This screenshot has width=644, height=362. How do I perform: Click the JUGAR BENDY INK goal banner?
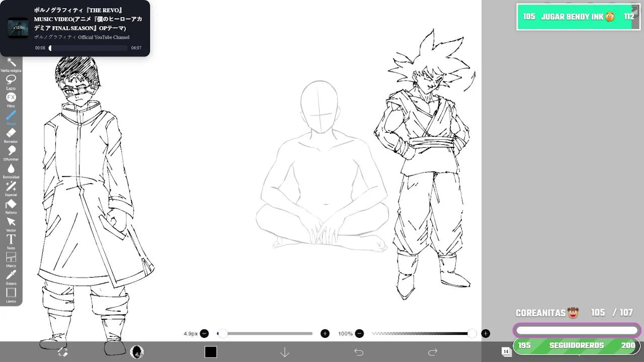pyautogui.click(x=578, y=17)
